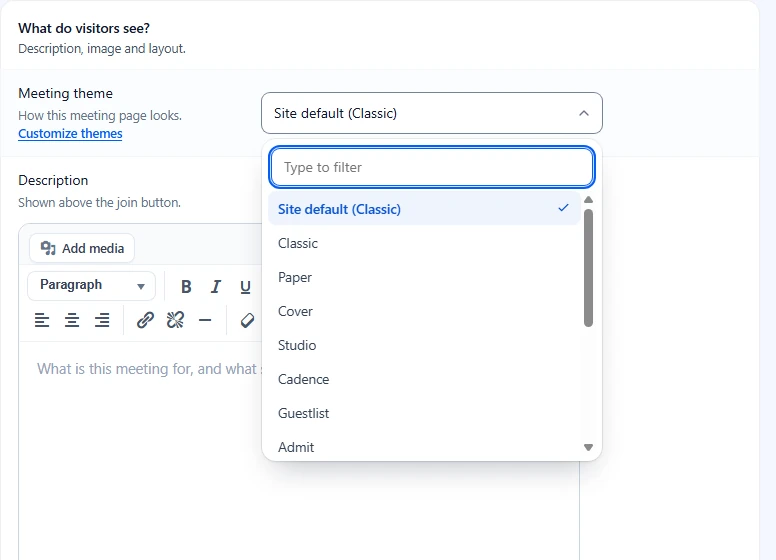Align text right in editor
Image resolution: width=776 pixels, height=560 pixels.
[x=102, y=320]
